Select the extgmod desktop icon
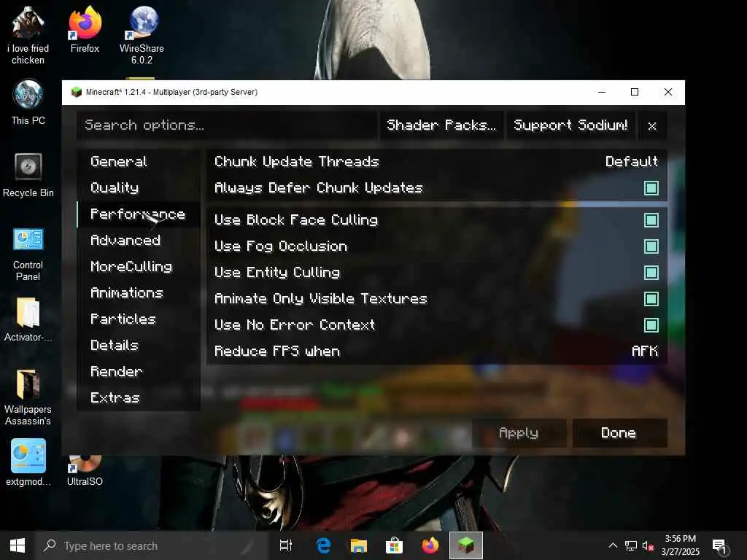Viewport: 747px width, 560px height. pos(28,462)
